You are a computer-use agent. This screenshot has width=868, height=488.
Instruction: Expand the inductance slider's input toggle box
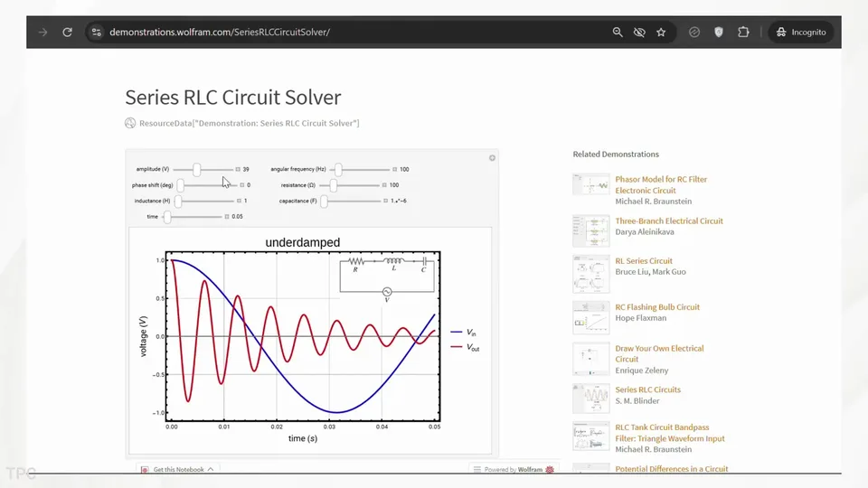click(239, 201)
